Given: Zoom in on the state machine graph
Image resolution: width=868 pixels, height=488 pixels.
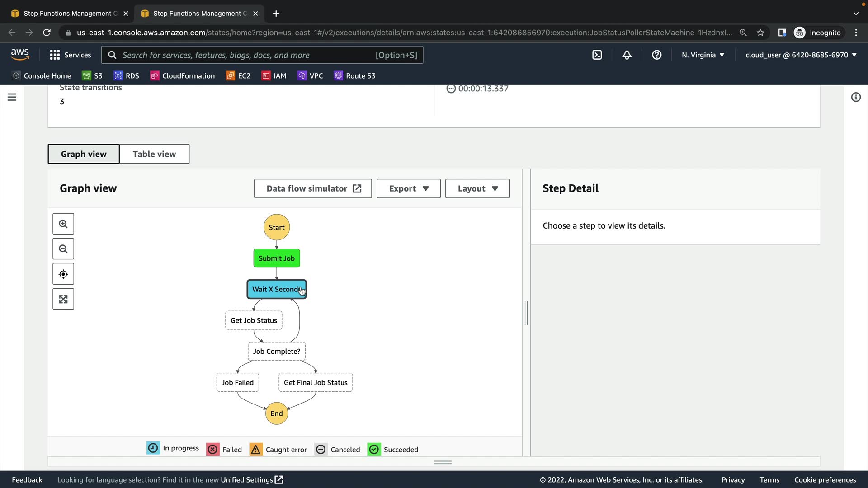Looking at the screenshot, I should 63,224.
